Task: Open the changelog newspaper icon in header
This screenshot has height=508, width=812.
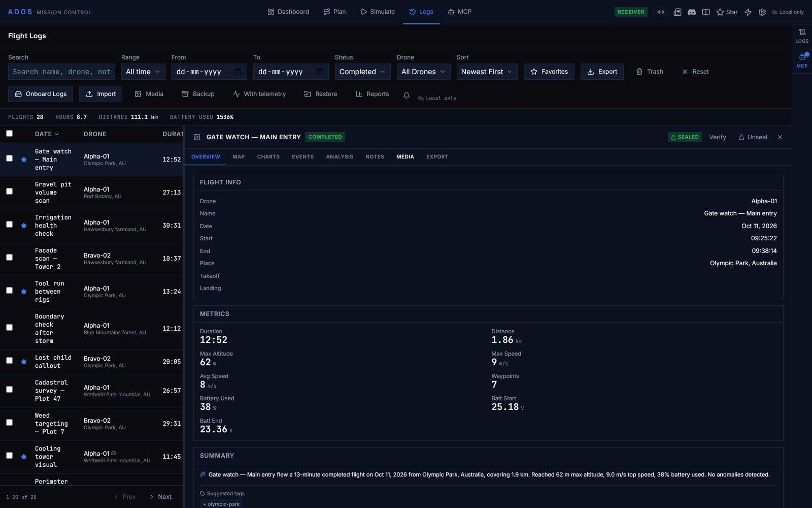Action: click(x=677, y=12)
